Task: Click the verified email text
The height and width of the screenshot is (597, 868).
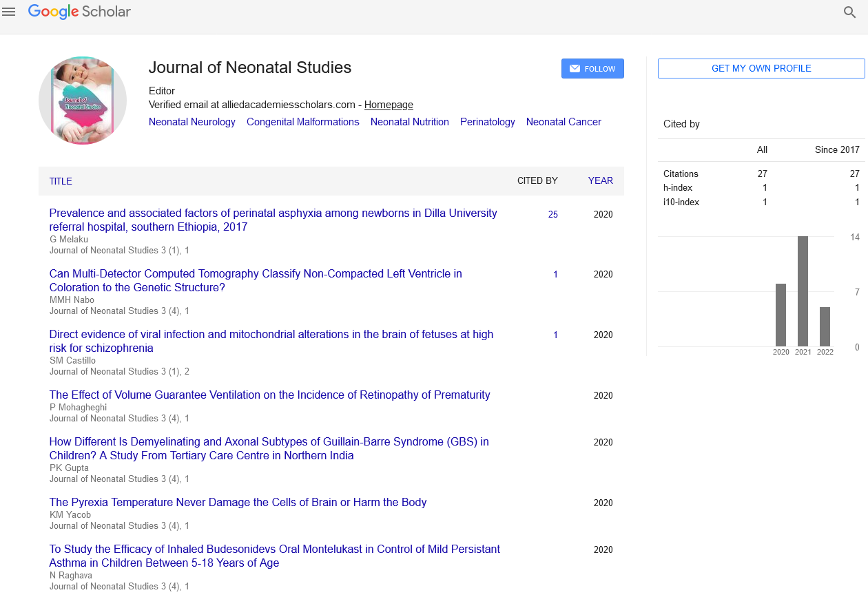Action: pos(252,105)
